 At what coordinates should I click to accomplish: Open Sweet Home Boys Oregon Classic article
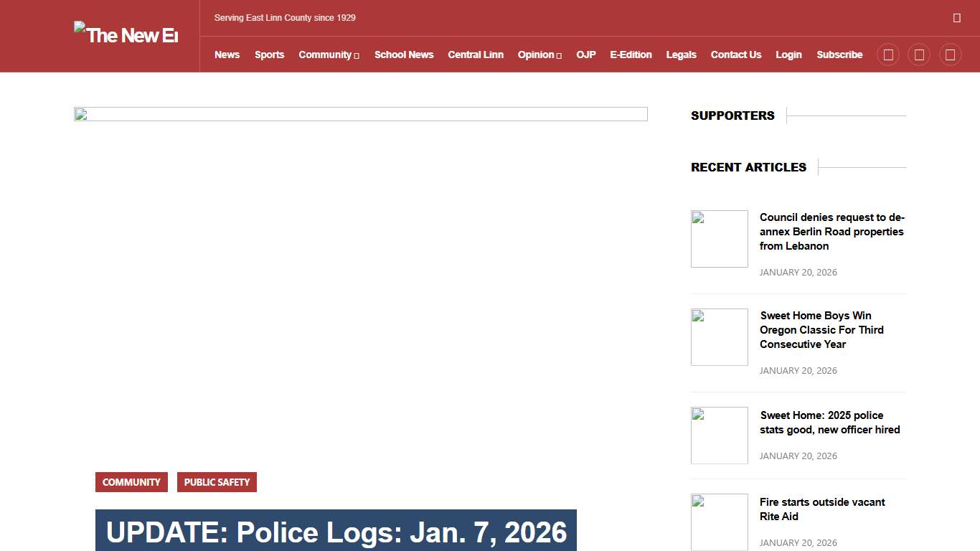tap(822, 329)
